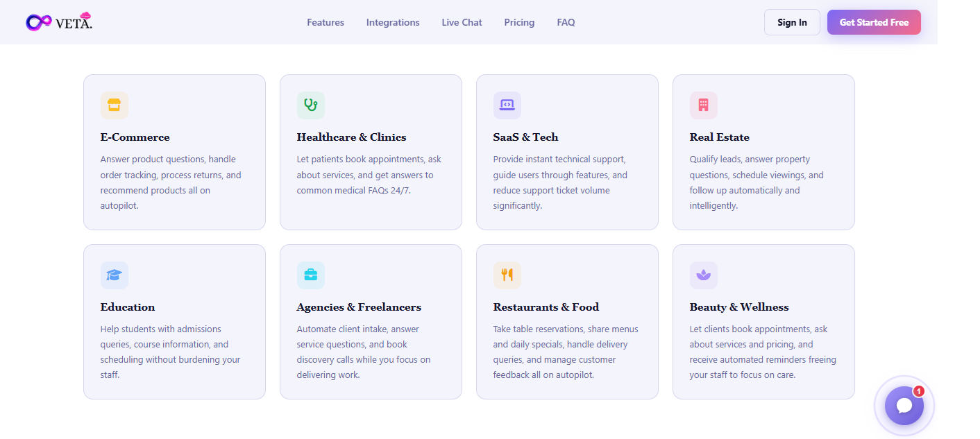This screenshot has width=980, height=439.
Task: Click the 'Take table reservations' description
Action: pyautogui.click(x=566, y=352)
